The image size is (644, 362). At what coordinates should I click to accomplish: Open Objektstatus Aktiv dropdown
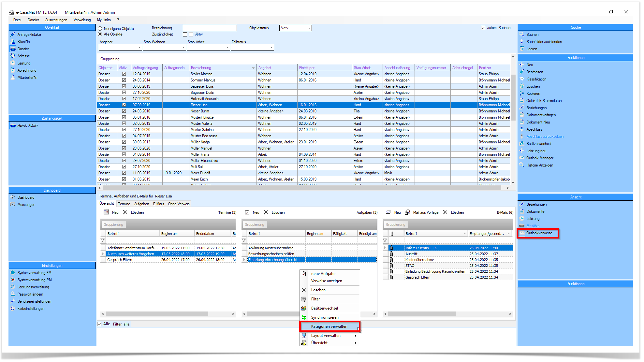pyautogui.click(x=309, y=28)
